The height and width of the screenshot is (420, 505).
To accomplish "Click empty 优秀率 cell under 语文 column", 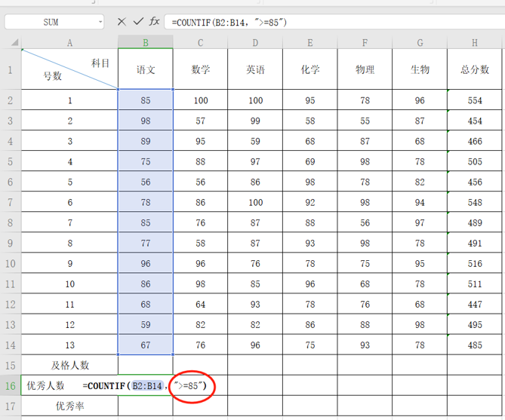I will [x=146, y=406].
